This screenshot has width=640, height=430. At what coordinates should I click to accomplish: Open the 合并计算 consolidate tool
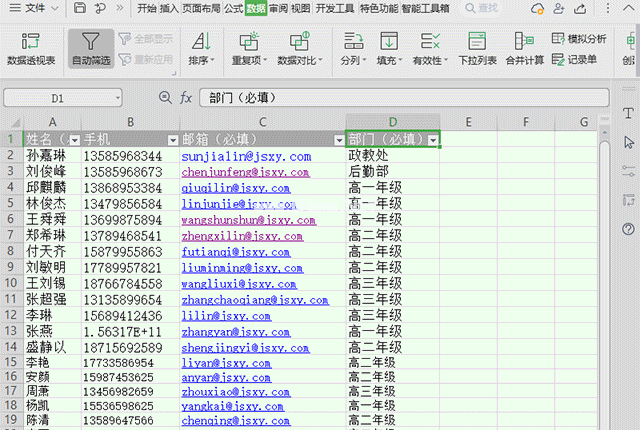pos(524,49)
